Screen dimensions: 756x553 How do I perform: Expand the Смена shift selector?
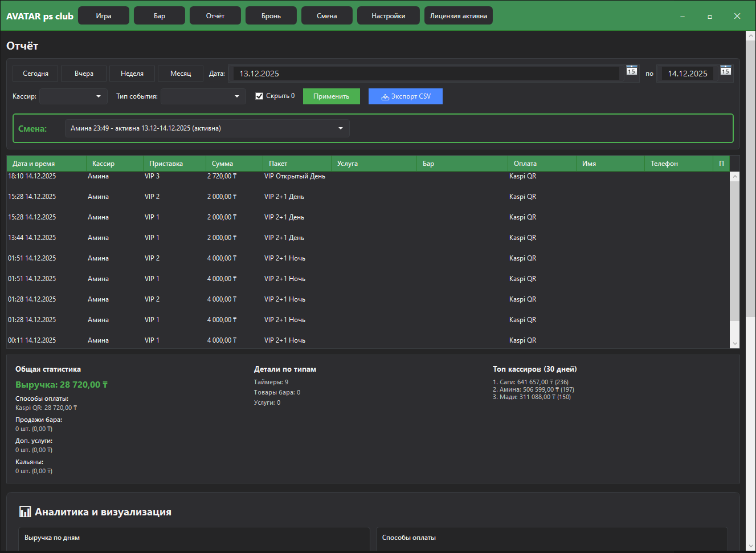coord(207,128)
